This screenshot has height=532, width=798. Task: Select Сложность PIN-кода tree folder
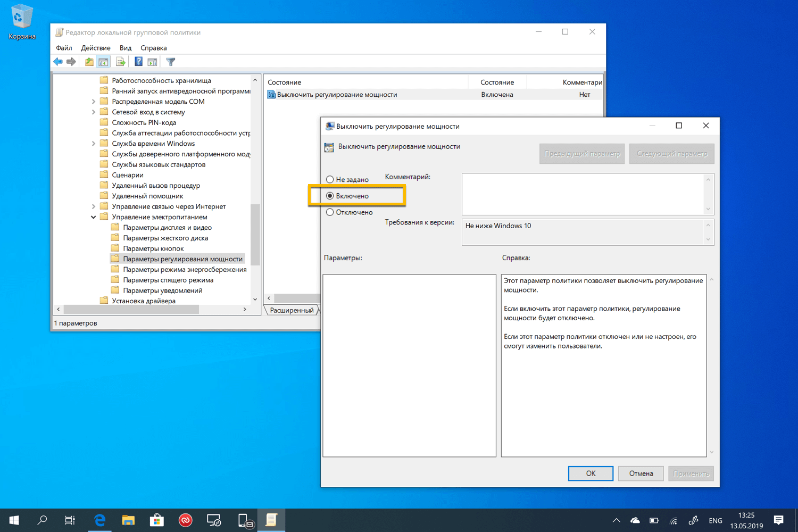pos(144,122)
